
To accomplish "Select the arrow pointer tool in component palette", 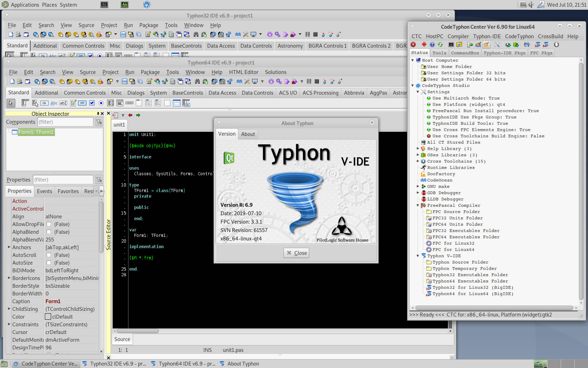I will [11, 103].
